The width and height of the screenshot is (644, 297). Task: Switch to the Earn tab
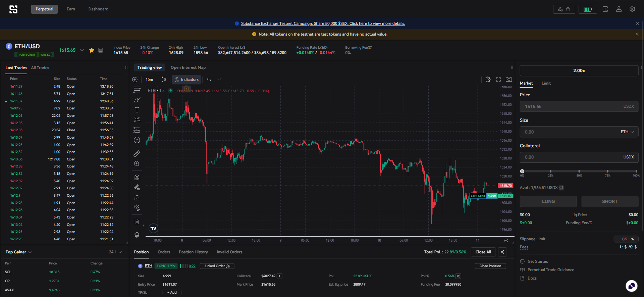coord(71,9)
